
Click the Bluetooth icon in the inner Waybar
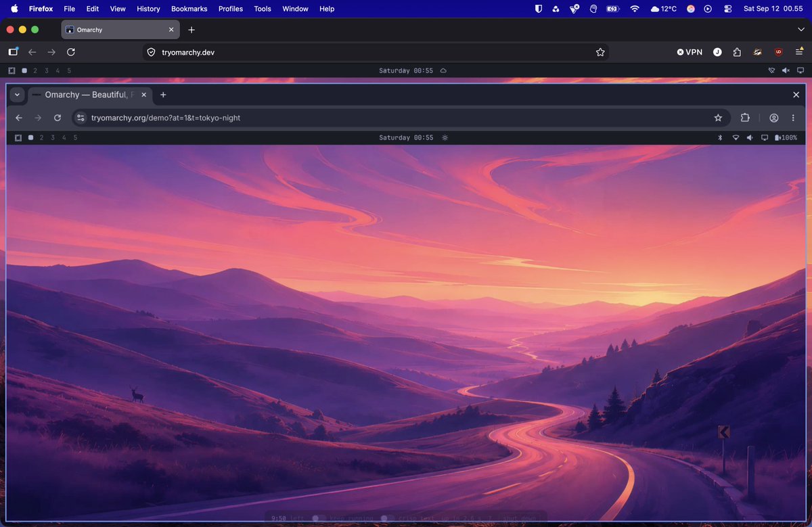pyautogui.click(x=721, y=137)
